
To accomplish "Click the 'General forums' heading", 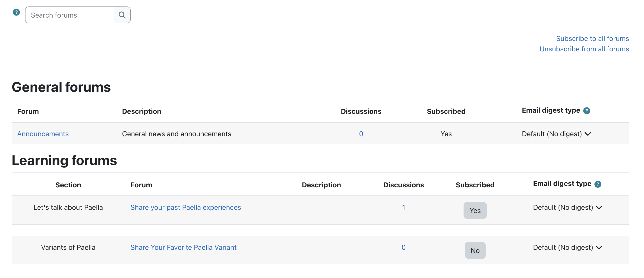I will (x=61, y=87).
